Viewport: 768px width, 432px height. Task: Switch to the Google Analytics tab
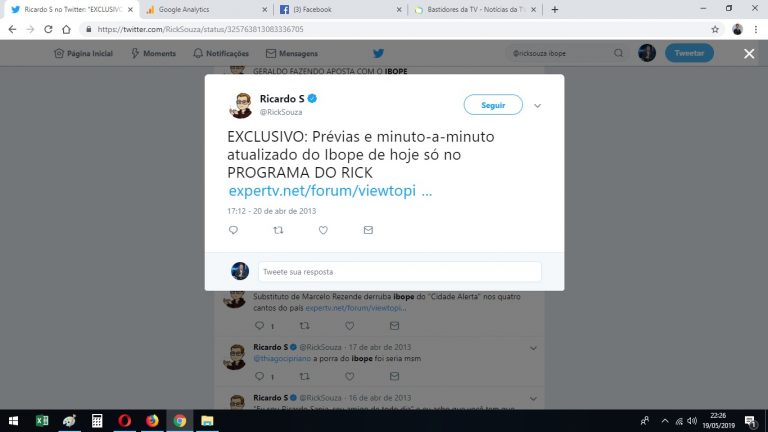[207, 9]
